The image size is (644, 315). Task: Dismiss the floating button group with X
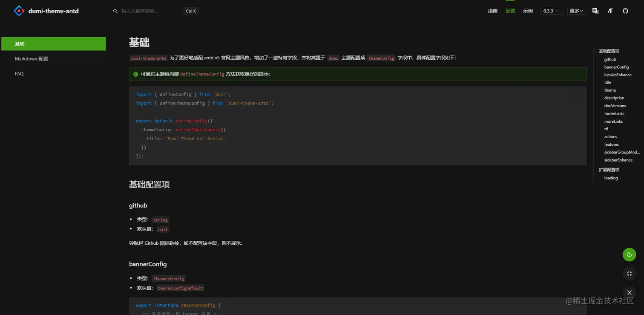pos(629,292)
